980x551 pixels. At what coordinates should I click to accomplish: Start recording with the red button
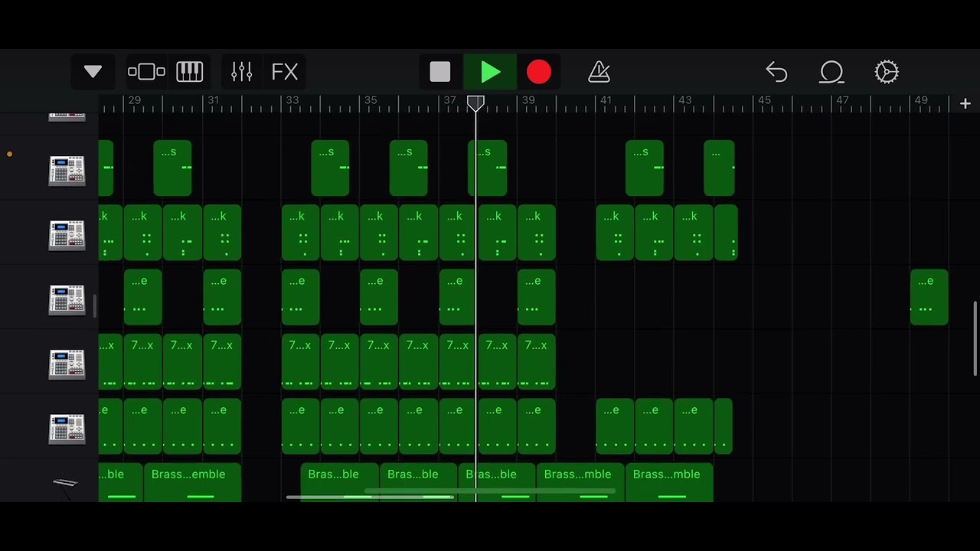click(x=539, y=72)
